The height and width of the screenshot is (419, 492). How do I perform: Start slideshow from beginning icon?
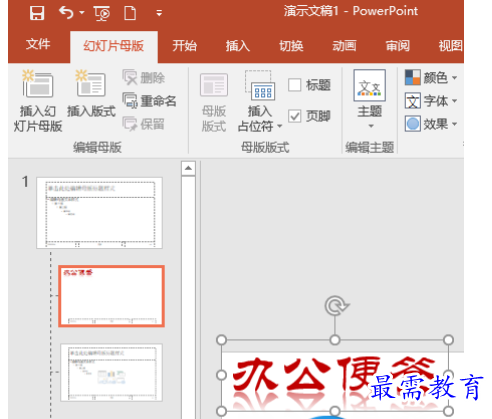(102, 14)
